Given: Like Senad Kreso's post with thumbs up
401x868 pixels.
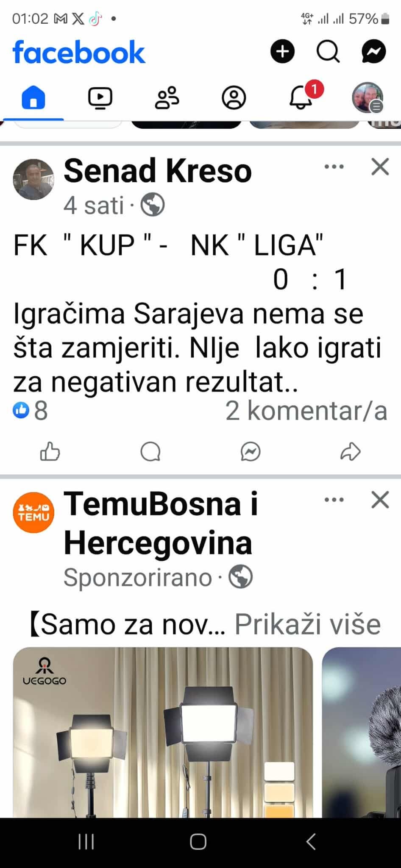Looking at the screenshot, I should point(50,451).
